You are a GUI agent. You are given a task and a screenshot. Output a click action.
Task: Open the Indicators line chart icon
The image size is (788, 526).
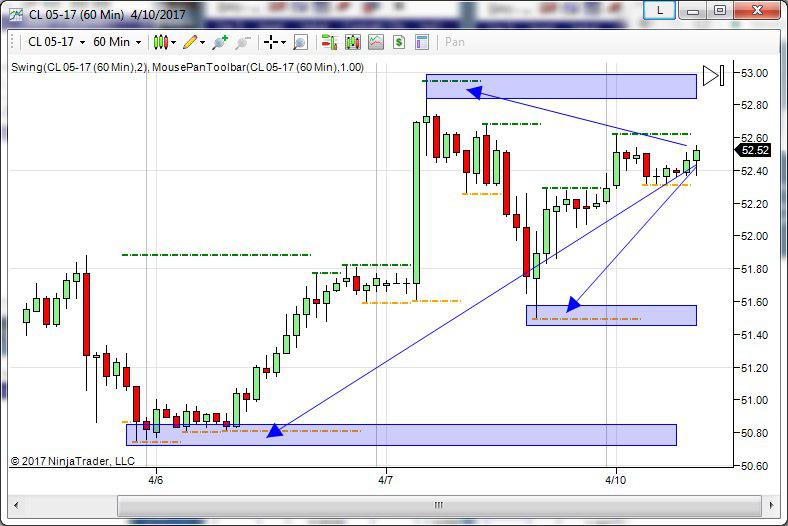(376, 42)
